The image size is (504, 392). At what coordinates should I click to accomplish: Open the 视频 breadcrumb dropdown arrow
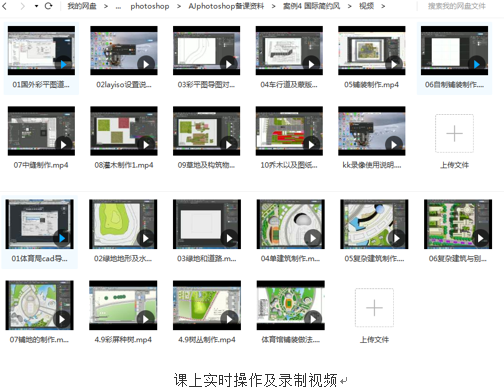(383, 6)
